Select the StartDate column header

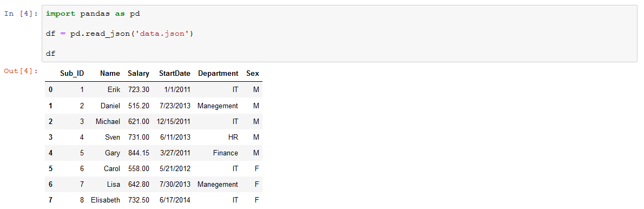[x=175, y=74]
